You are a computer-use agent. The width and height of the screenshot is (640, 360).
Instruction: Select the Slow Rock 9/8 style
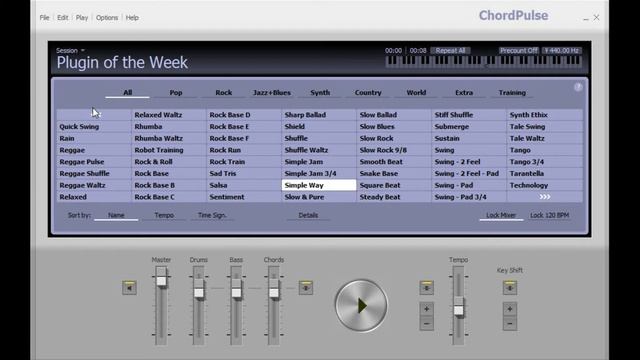(394, 150)
